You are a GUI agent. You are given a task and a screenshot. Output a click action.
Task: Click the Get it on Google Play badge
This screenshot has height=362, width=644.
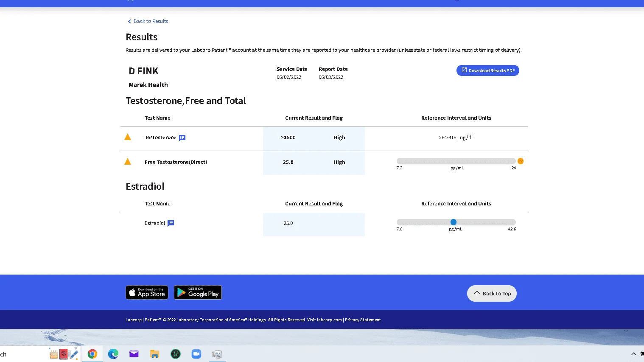(x=198, y=292)
